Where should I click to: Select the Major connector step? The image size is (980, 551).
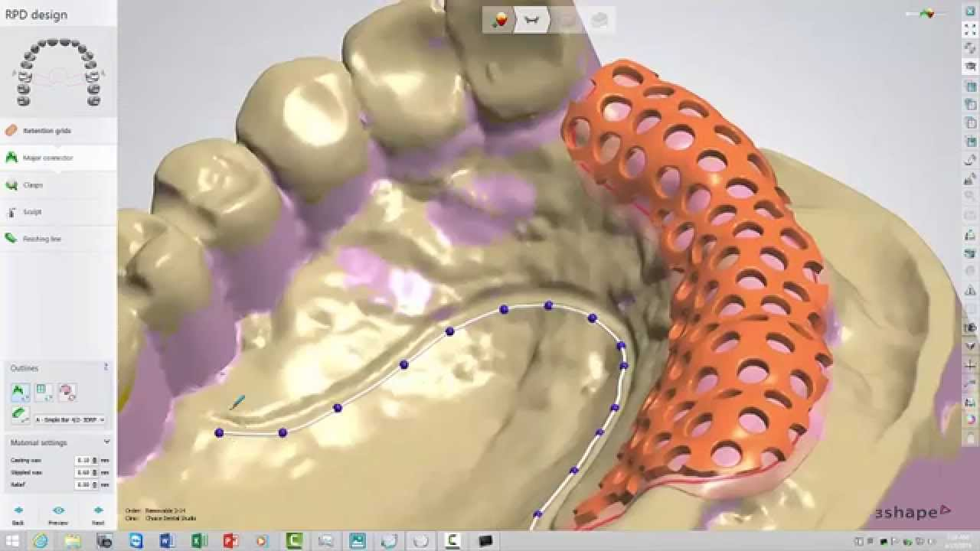(x=47, y=158)
